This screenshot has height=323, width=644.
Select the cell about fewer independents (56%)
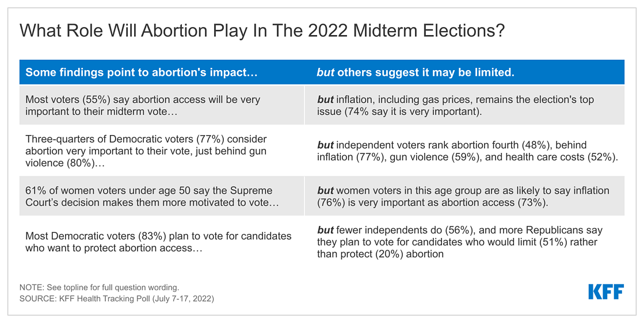coord(464,242)
